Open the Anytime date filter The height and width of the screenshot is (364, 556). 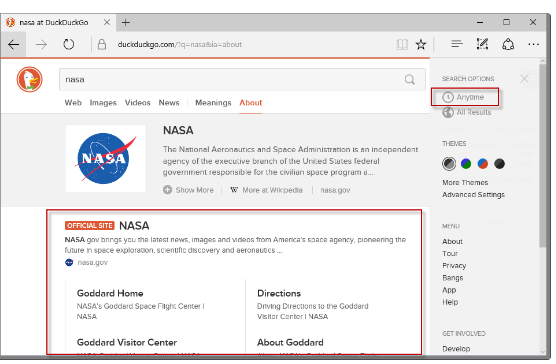tap(465, 97)
